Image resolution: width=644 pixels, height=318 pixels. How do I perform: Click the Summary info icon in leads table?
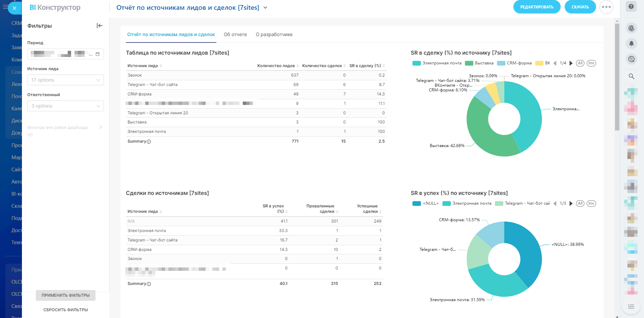pos(149,142)
